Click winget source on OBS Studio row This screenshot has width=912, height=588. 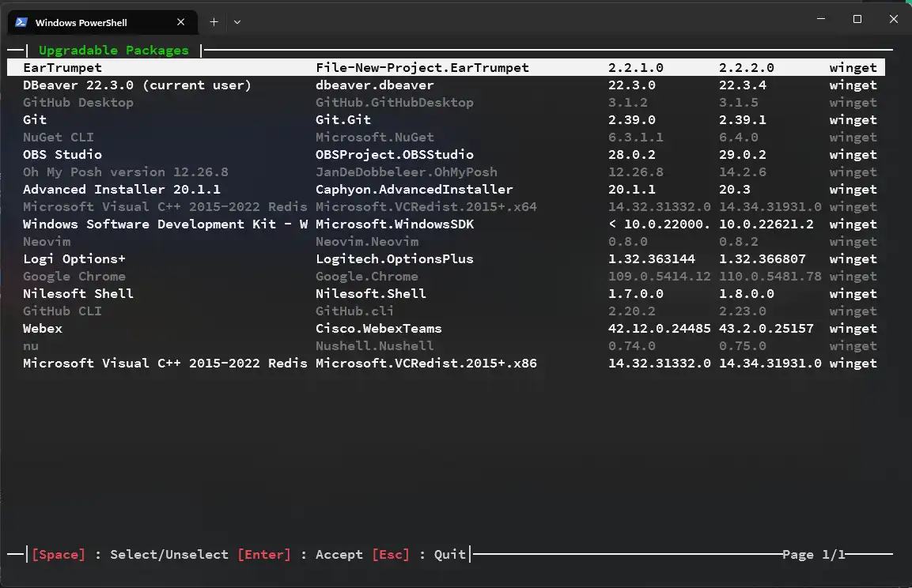click(x=853, y=155)
